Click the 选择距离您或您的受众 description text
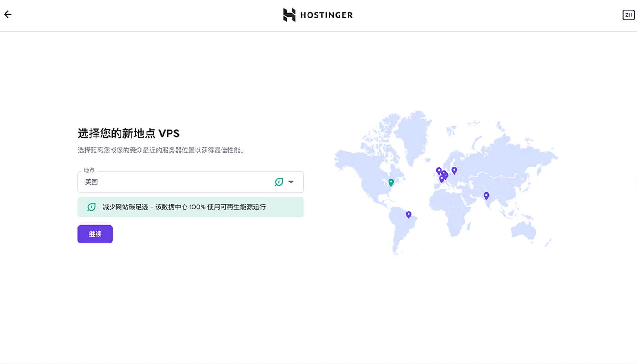The image size is (637, 364). pos(162,150)
